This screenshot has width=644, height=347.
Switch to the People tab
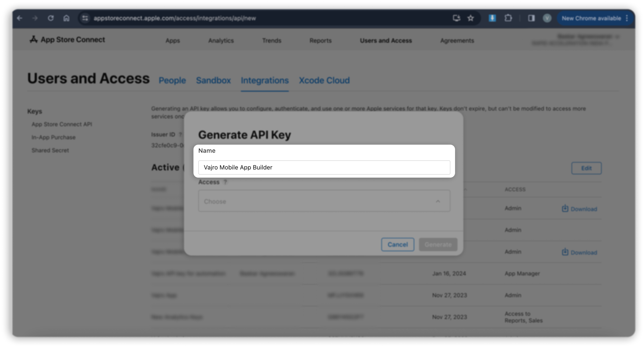[172, 80]
